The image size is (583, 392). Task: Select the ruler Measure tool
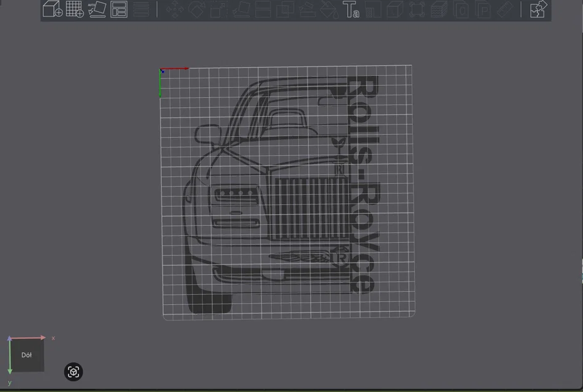point(505,9)
